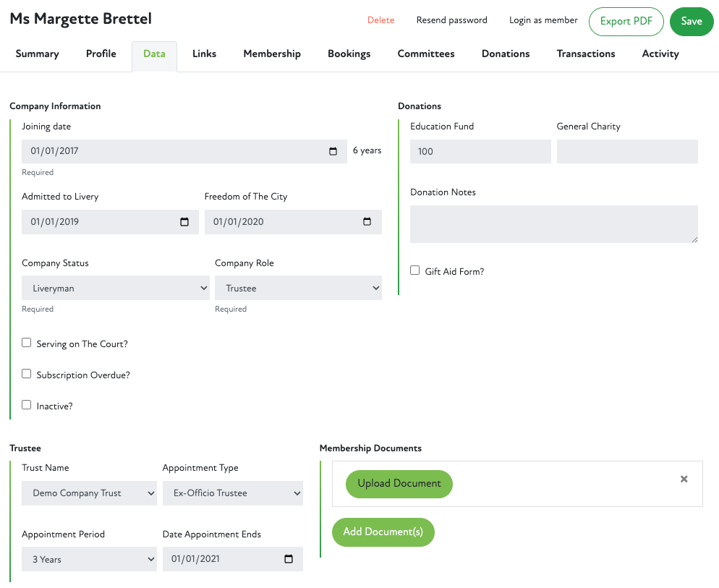Open the Company Role dropdown
Screen dimensions: 719x588
[298, 289]
